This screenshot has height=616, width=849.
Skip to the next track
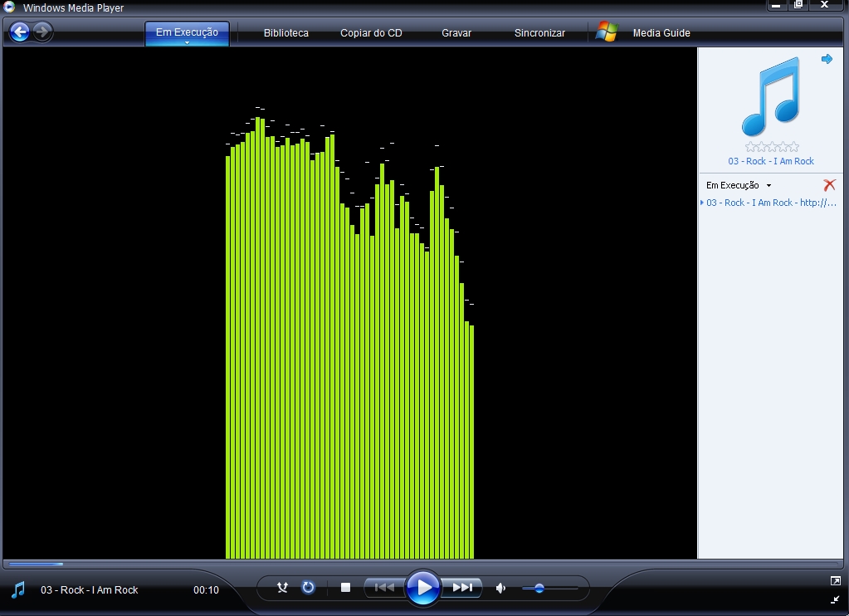point(462,587)
